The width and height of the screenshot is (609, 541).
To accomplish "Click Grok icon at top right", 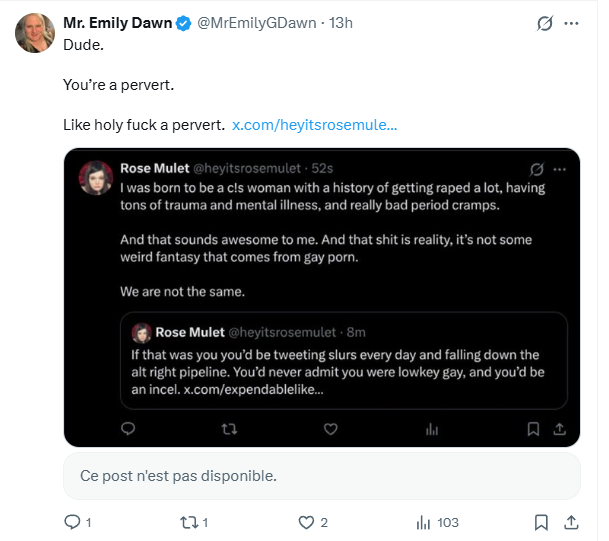I will pyautogui.click(x=545, y=23).
